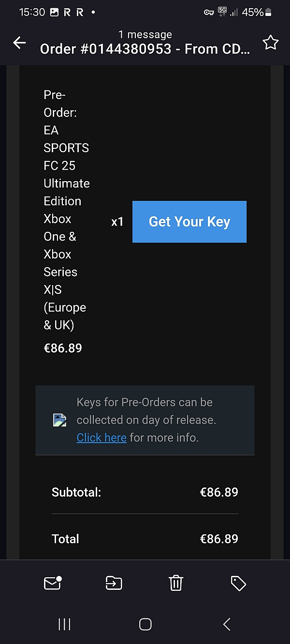This screenshot has height=644, width=290.
Task: Tap the gallery notification icon in status bar
Action: [x=54, y=13]
